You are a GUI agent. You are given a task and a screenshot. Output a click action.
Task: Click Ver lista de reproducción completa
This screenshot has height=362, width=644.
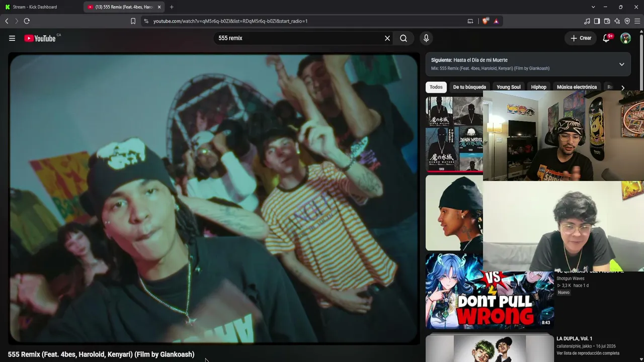[x=588, y=353]
